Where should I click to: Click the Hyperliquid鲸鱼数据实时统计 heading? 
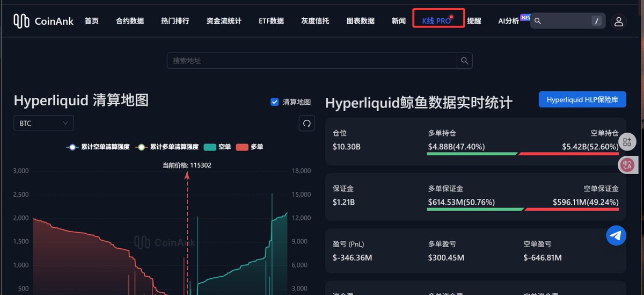point(419,103)
